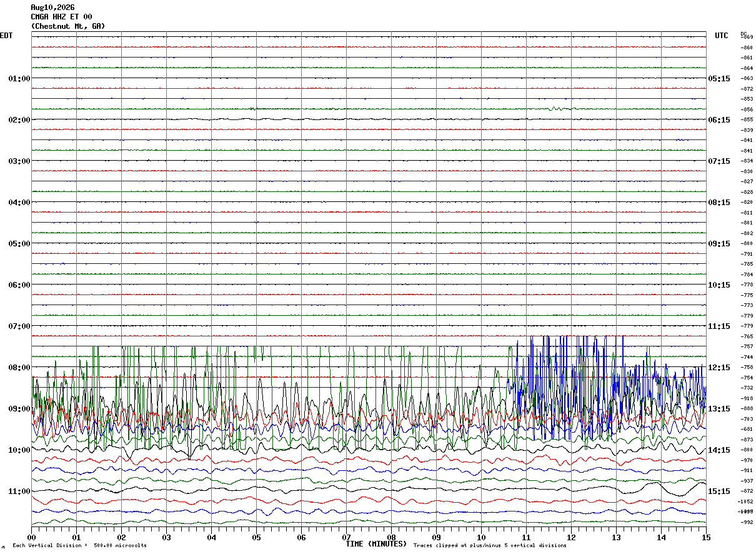
Task: Click the 11:00 EDT time label
Action: pos(19,491)
